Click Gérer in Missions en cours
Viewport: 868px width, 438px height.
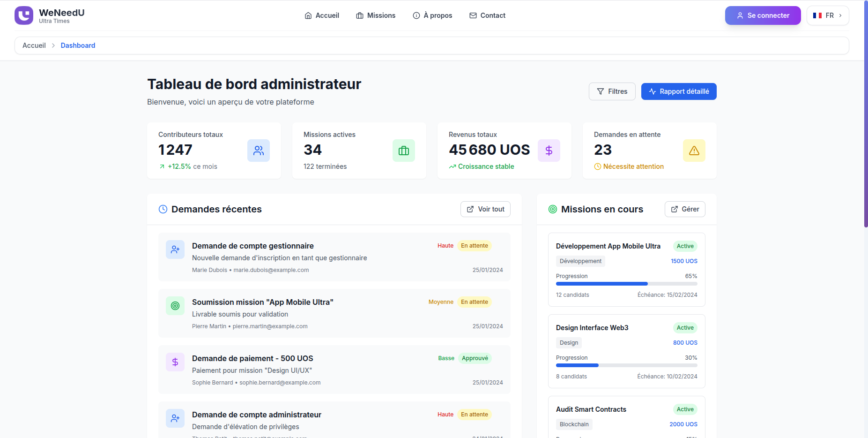pyautogui.click(x=685, y=209)
